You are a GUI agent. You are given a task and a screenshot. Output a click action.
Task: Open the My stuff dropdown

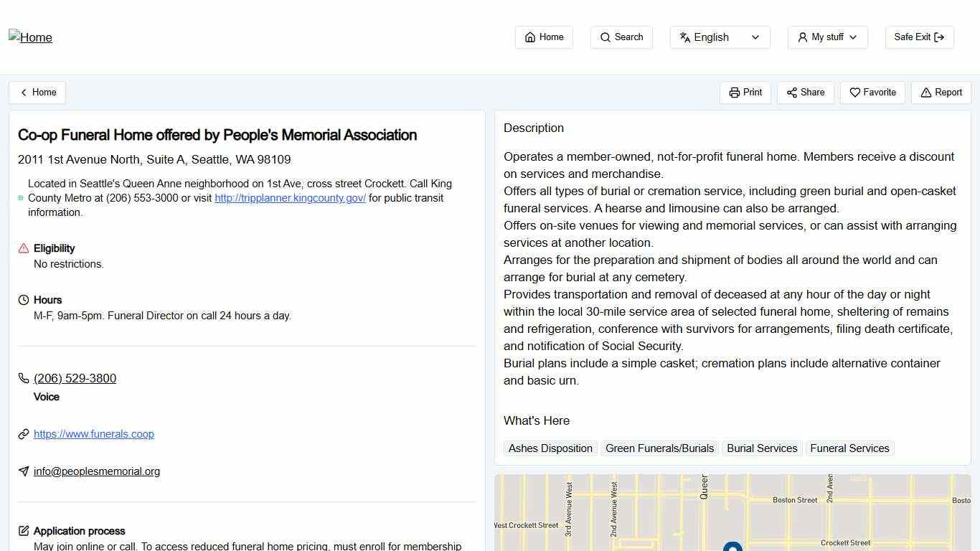click(827, 37)
